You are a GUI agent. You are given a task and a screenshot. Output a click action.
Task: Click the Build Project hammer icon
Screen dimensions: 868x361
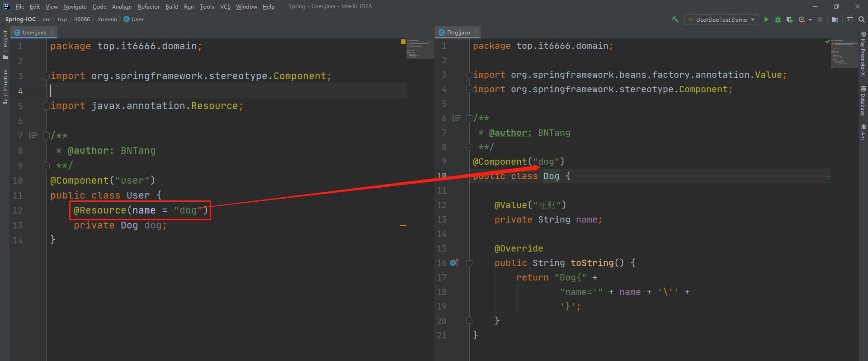click(x=675, y=19)
